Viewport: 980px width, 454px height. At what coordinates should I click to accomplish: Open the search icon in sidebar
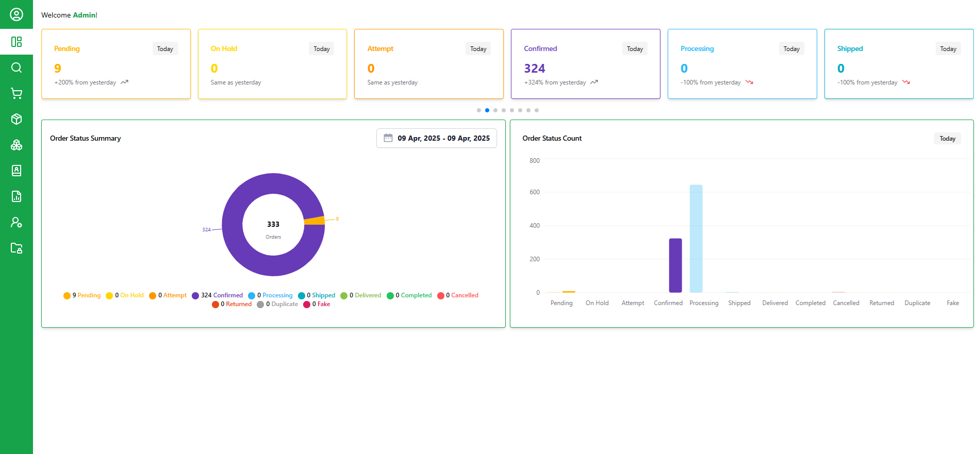[x=16, y=68]
